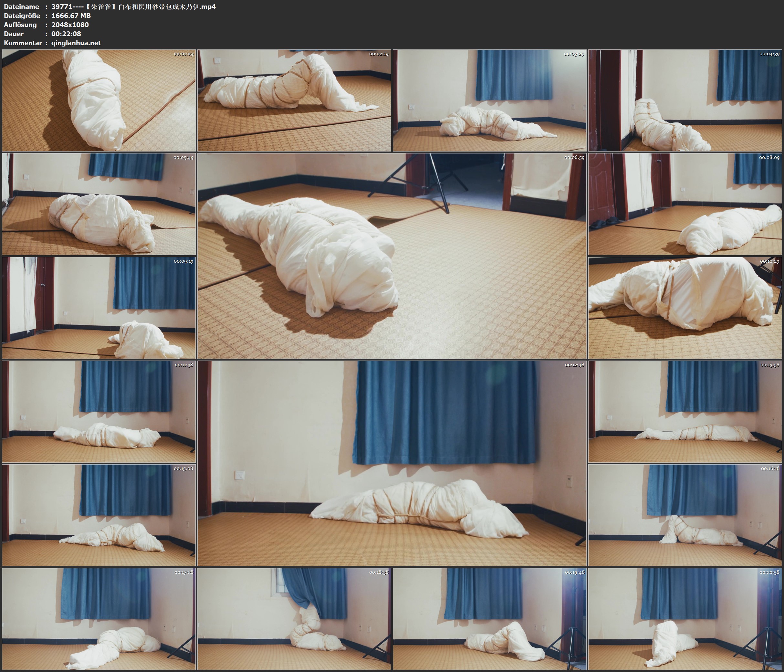This screenshot has height=672, width=784.
Task: Click the frame marked 00:15:08
Action: (99, 515)
